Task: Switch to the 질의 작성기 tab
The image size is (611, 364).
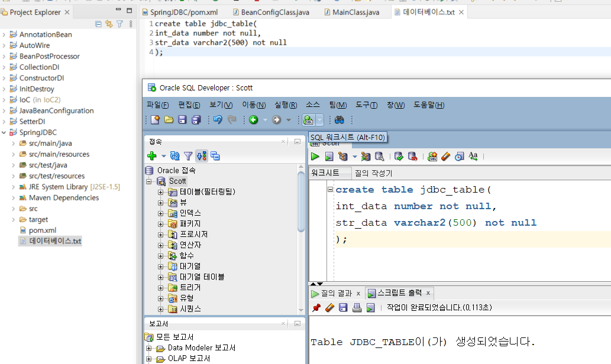Action: 373,173
